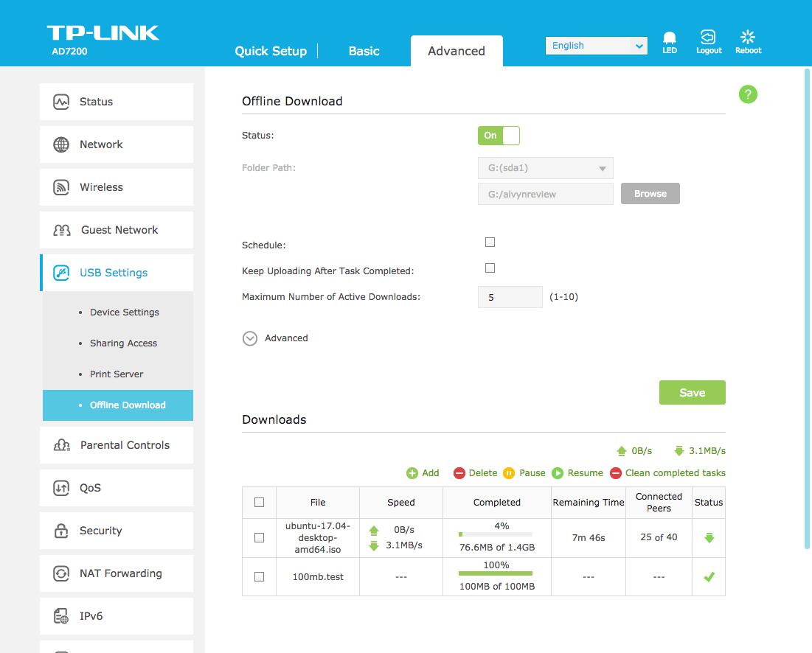Open the G:(sda1) folder path dropdown

(545, 168)
